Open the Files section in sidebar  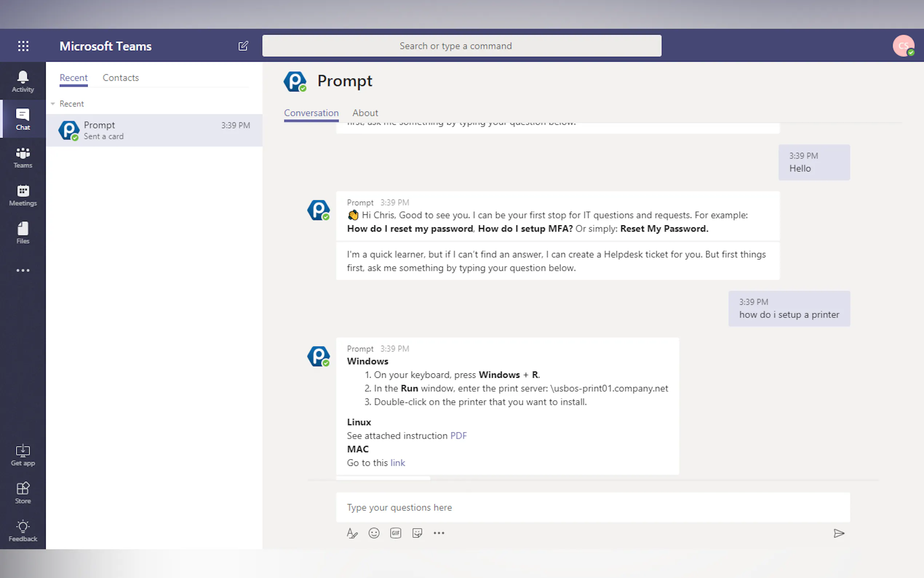click(x=23, y=233)
